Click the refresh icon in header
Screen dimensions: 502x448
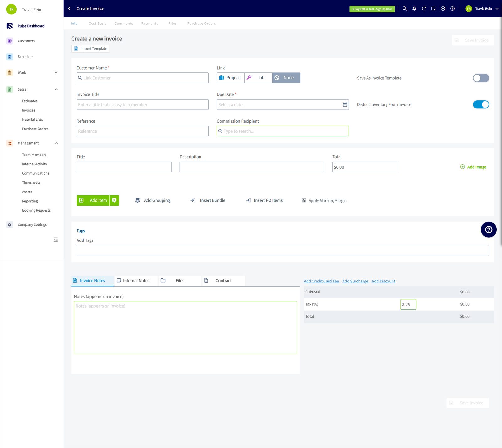click(424, 8)
